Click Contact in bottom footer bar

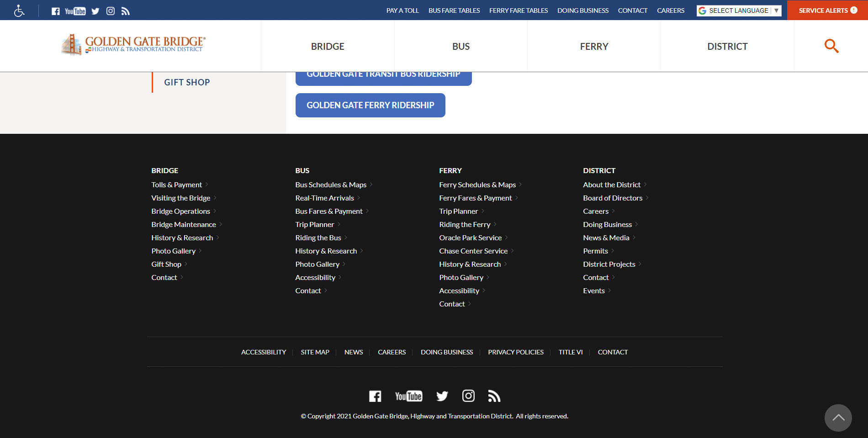point(613,352)
